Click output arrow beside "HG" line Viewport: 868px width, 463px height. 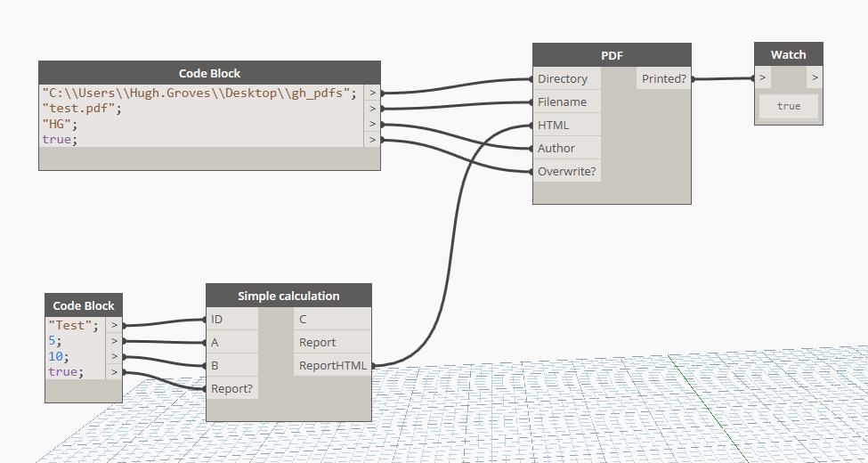[x=372, y=124]
